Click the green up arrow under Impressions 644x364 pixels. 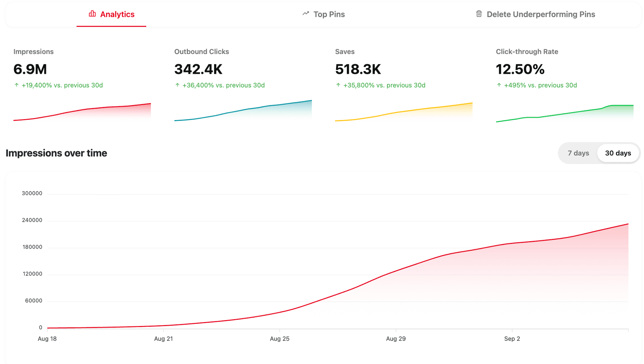tap(16, 85)
